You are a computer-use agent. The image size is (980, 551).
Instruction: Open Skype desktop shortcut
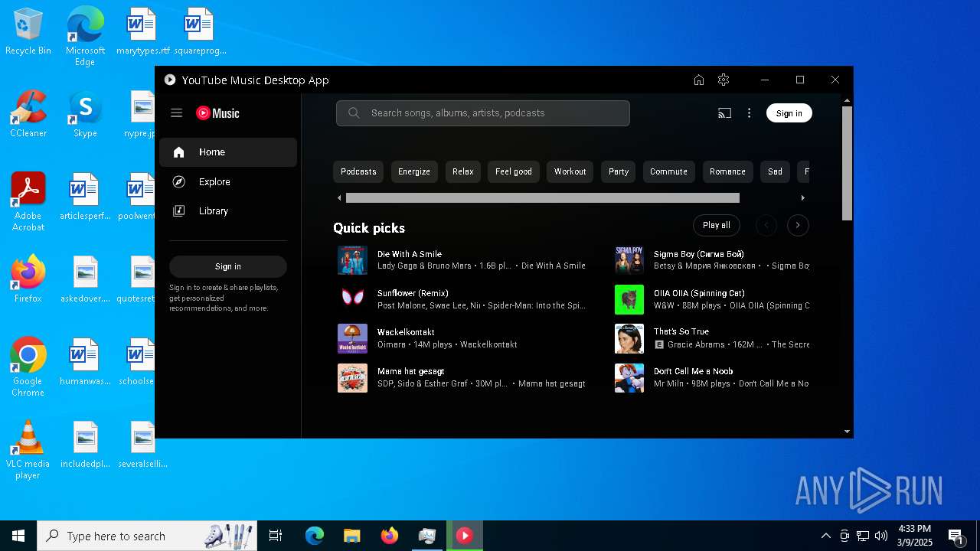pyautogui.click(x=85, y=115)
